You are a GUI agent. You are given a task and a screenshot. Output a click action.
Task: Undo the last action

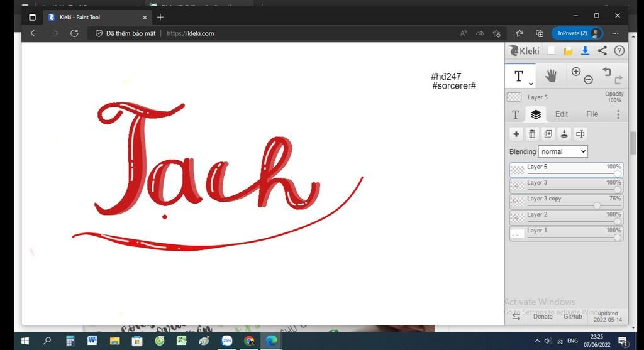607,72
